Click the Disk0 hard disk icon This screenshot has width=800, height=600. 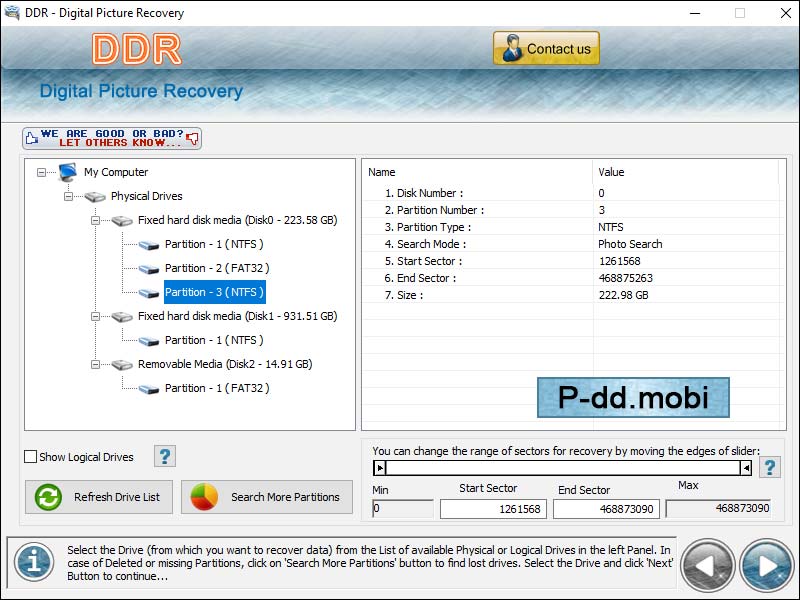coord(122,220)
